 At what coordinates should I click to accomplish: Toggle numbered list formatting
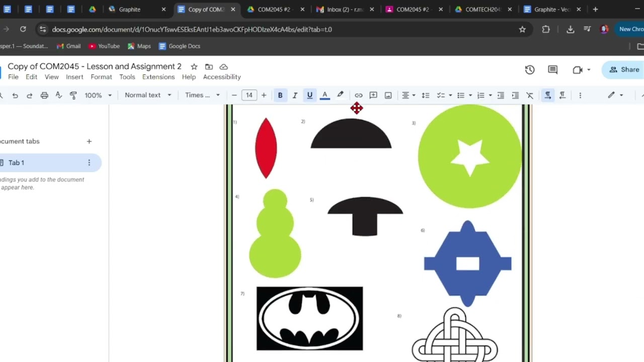point(481,95)
